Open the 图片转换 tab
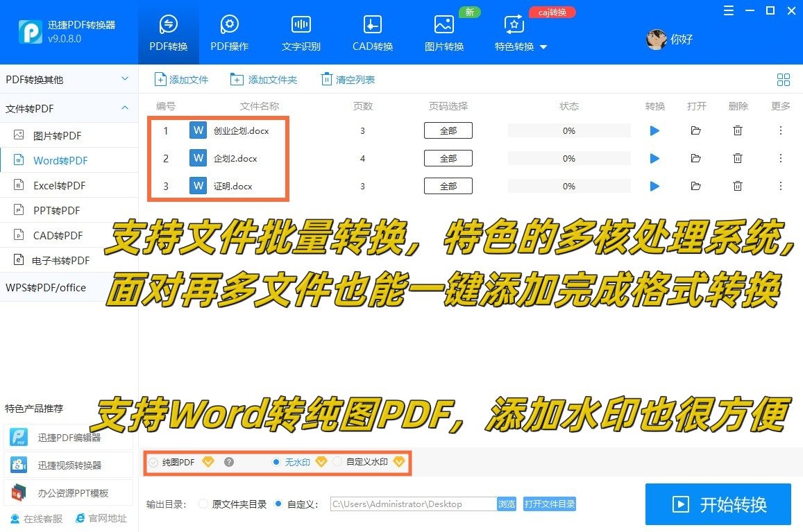803x532 pixels. point(444,33)
